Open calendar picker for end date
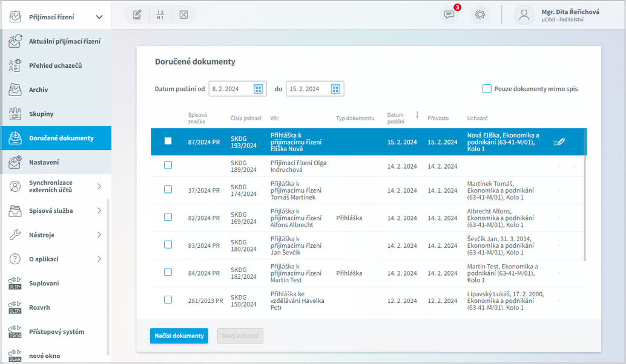This screenshot has height=364, width=626. point(335,89)
